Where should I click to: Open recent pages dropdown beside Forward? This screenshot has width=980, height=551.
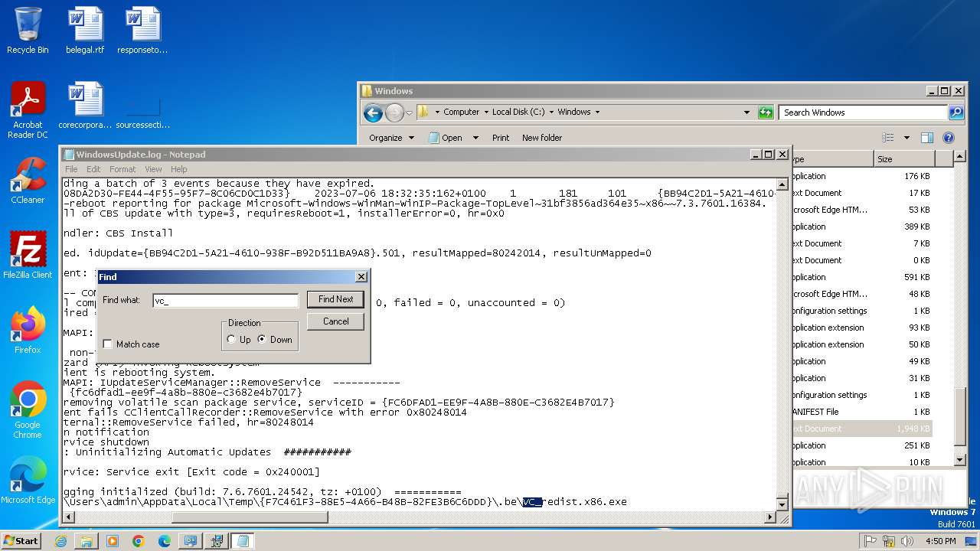pos(409,112)
